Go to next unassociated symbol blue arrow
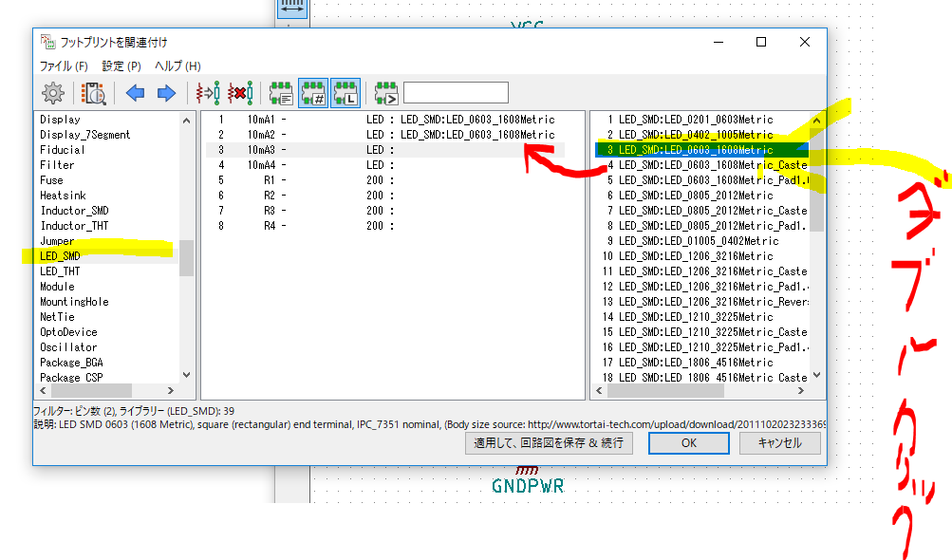 166,93
